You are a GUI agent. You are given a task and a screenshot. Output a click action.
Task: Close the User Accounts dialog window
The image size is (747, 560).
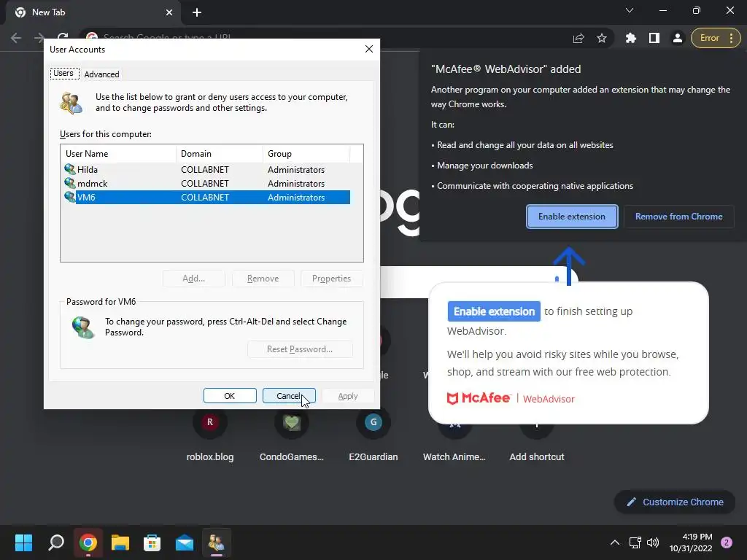[x=368, y=49]
